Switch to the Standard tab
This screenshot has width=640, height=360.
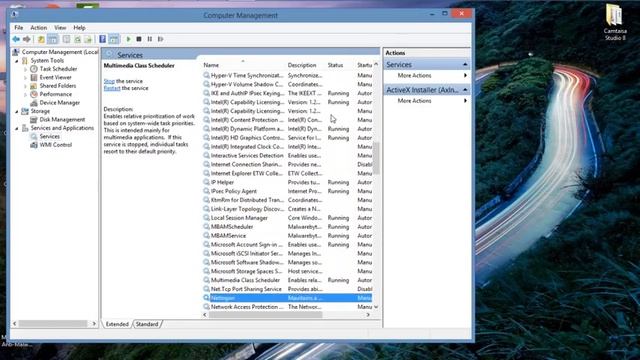[147, 324]
